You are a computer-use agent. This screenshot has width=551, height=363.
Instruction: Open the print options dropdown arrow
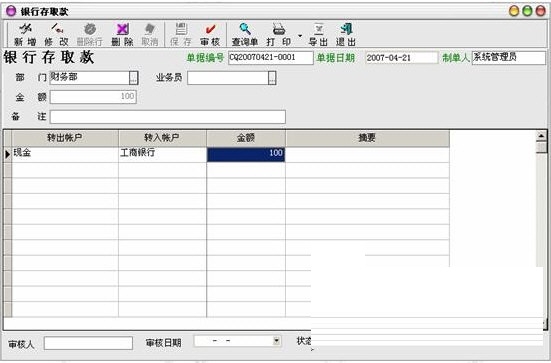pos(300,36)
